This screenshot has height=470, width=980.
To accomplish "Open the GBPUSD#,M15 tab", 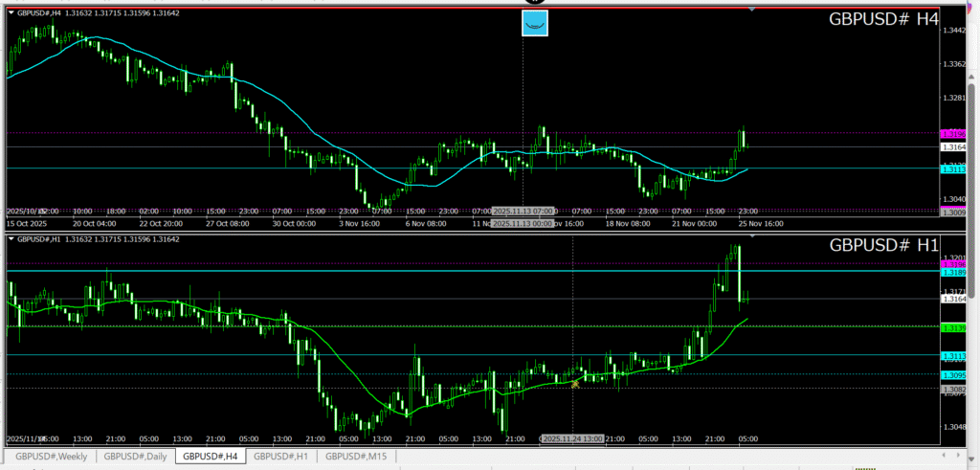I will coord(357,457).
